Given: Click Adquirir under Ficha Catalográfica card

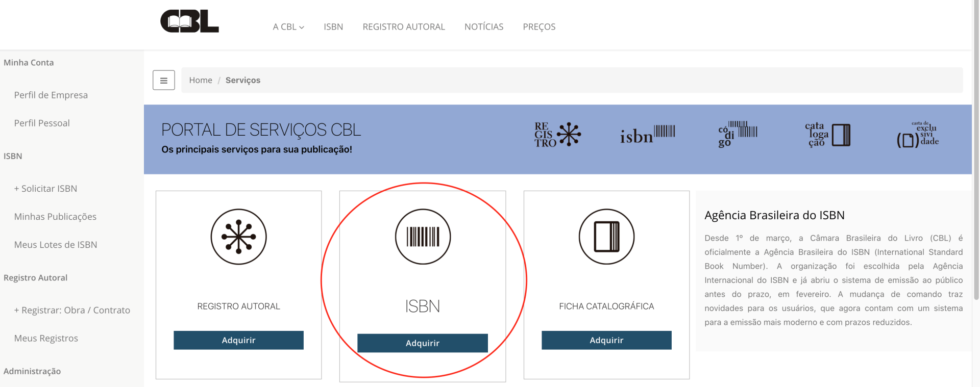Looking at the screenshot, I should click(x=606, y=340).
